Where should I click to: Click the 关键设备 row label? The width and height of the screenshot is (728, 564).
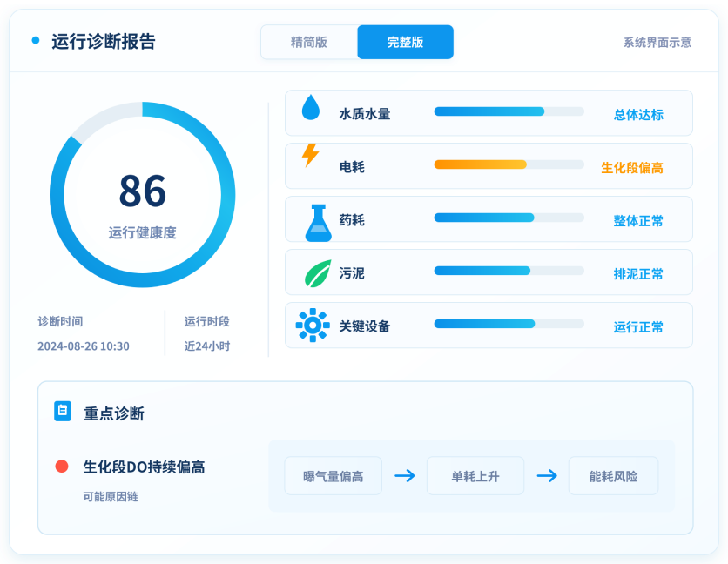365,326
